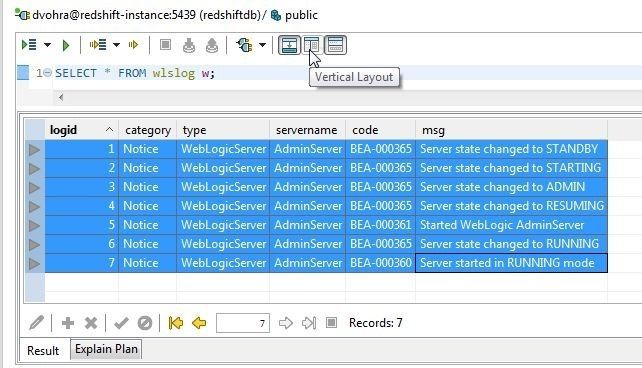Image resolution: width=642 pixels, height=368 pixels.
Task: Toggle the third layout view button
Action: tap(335, 45)
